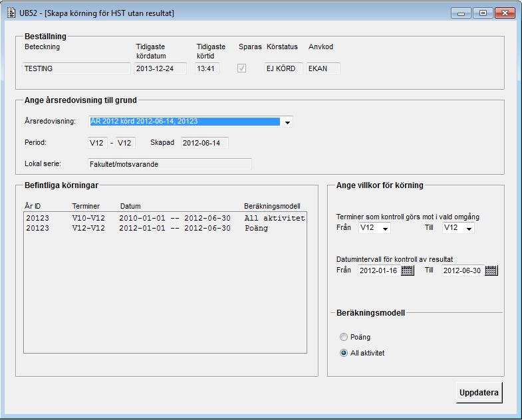Open the Från termin V12 dropdown
522x420 pixels.
[x=386, y=228]
